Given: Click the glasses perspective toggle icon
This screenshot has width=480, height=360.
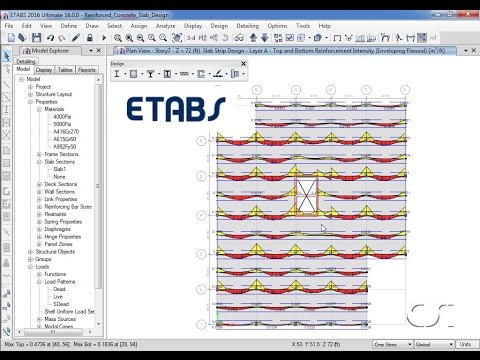Looking at the screenshot, I should pyautogui.click(x=239, y=38).
